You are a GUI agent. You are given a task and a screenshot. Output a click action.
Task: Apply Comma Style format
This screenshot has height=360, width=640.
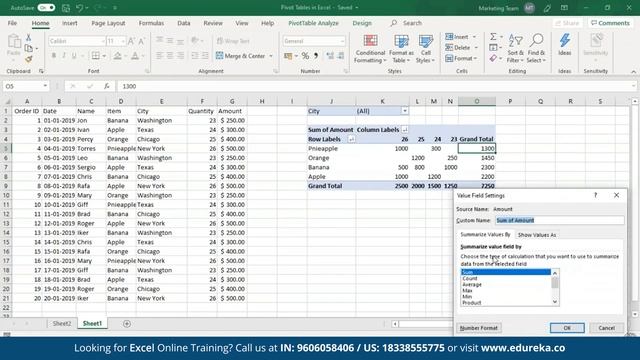(x=316, y=56)
